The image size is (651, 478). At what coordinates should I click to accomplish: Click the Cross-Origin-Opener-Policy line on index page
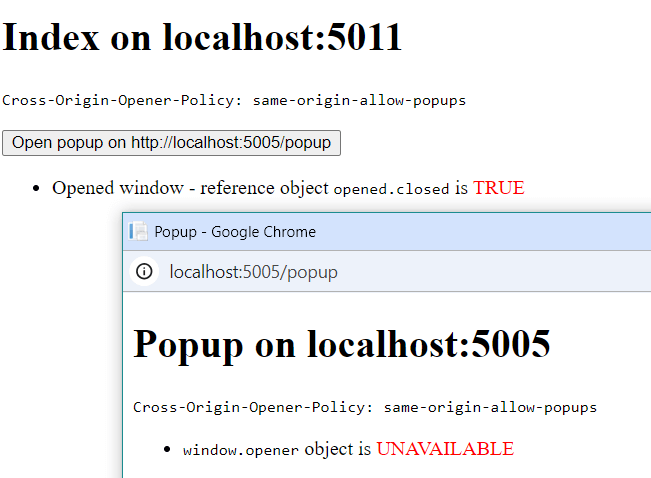point(234,101)
